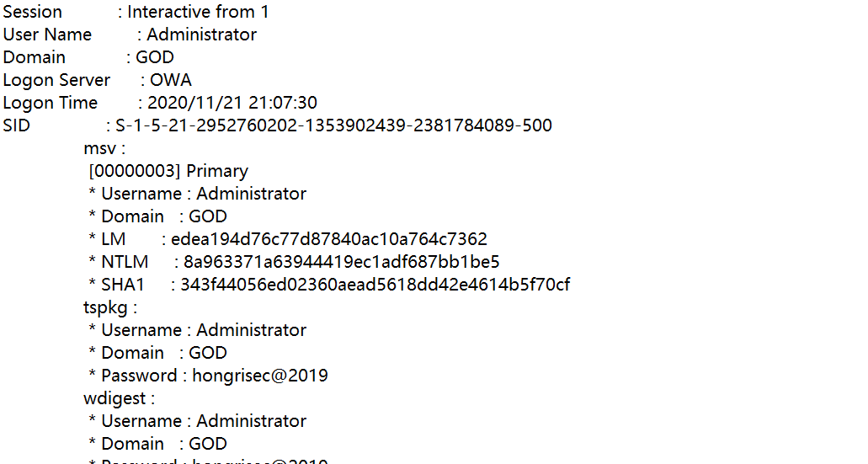Click the "wdigest :" section heading
Image resolution: width=868 pixels, height=464 pixels.
tap(120, 398)
